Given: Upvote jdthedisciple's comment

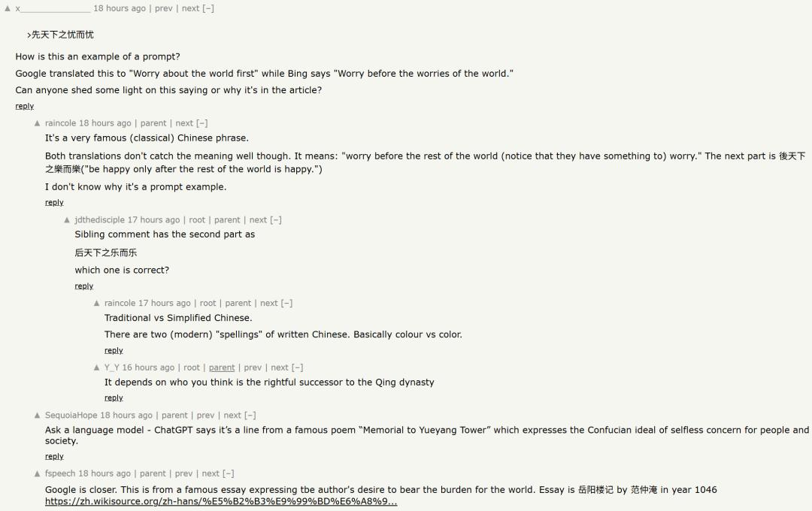Looking at the screenshot, I should 67,220.
